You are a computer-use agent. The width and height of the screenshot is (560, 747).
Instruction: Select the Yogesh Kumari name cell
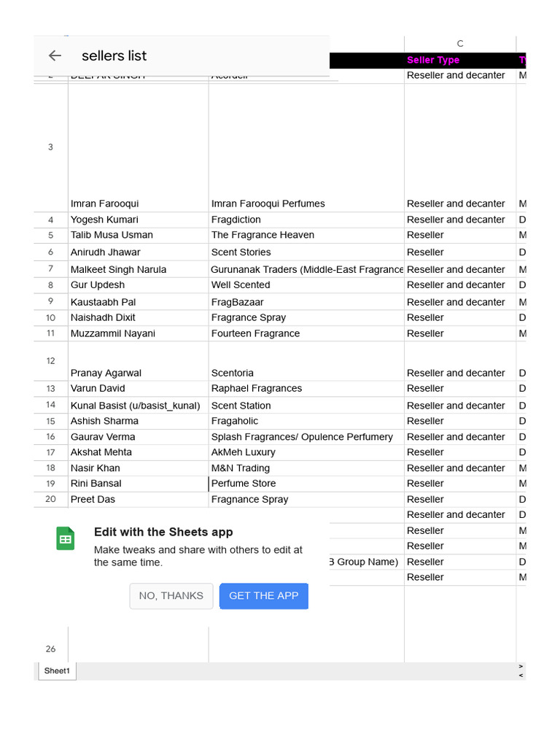pos(104,220)
